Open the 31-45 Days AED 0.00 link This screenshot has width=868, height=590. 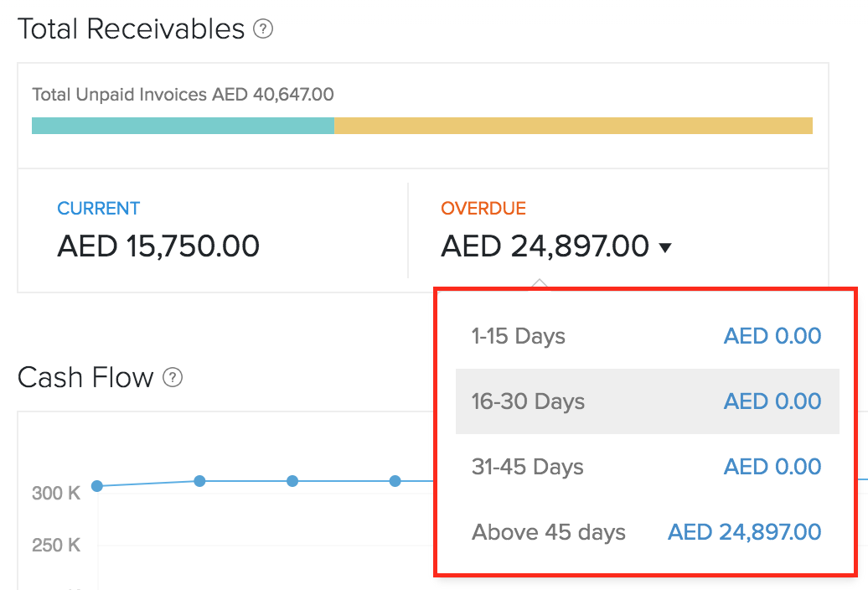click(x=772, y=467)
